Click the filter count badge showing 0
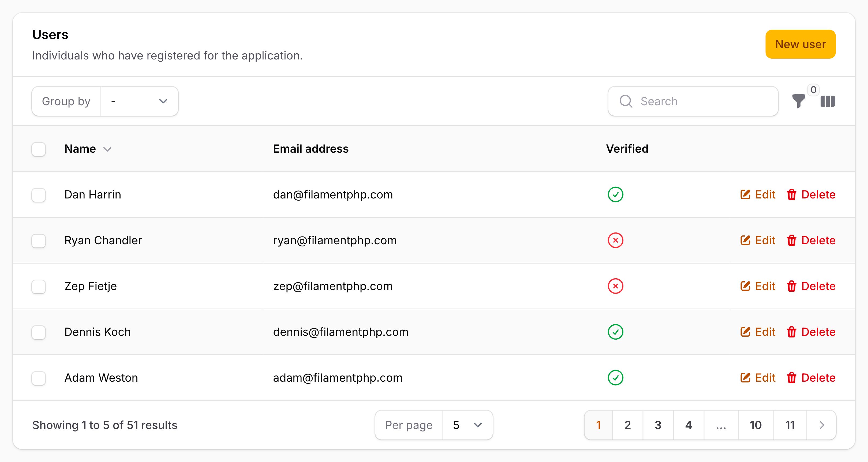The image size is (868, 462). [x=813, y=90]
